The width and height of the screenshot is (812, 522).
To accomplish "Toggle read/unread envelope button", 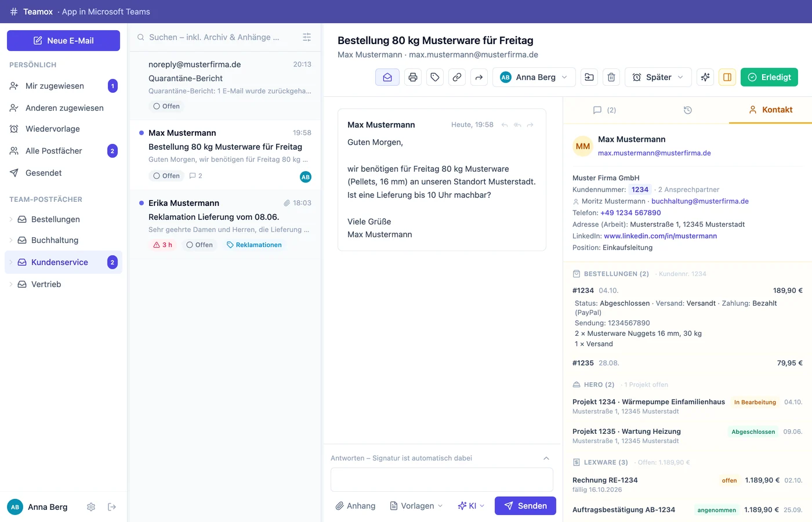I will point(387,77).
